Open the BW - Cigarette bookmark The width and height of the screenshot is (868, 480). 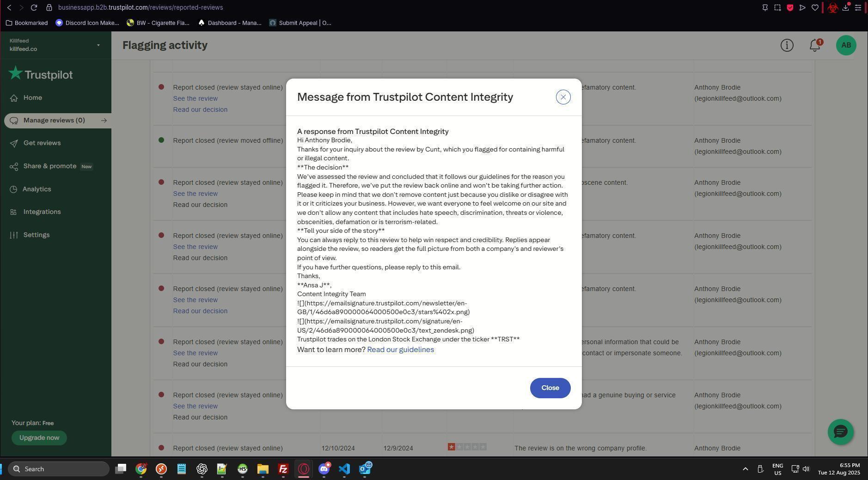(x=158, y=23)
